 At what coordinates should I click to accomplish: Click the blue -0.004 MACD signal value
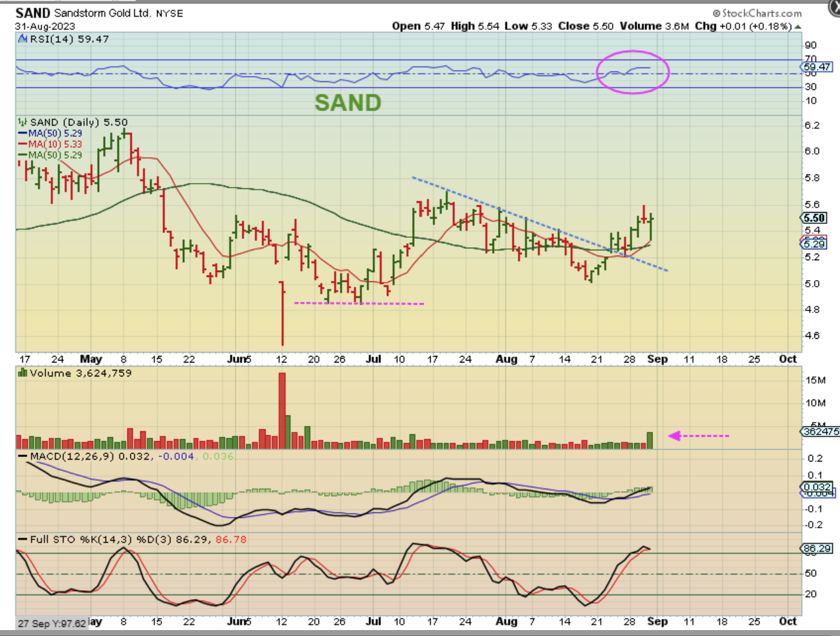click(176, 456)
